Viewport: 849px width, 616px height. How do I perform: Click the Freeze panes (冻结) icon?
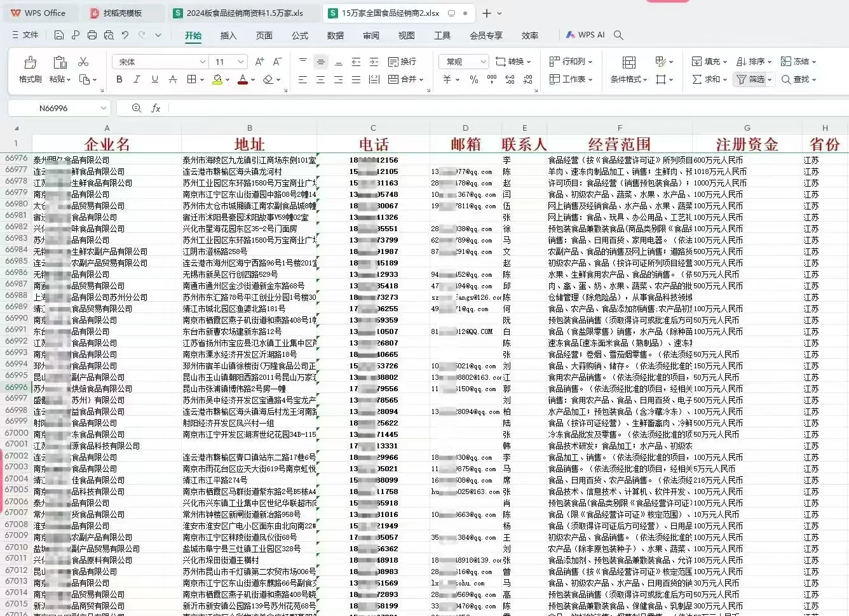point(796,61)
